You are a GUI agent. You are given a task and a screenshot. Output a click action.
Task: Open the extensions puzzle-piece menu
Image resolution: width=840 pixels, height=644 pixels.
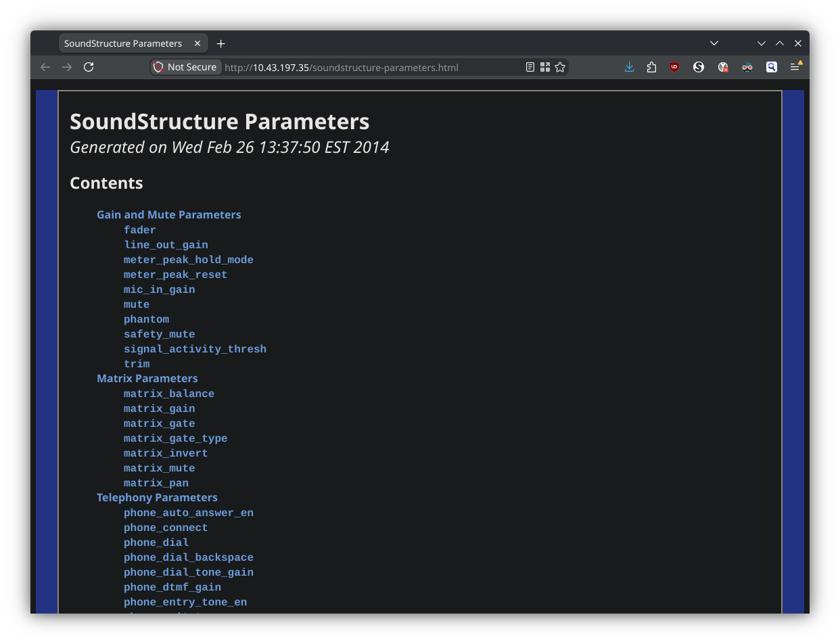[651, 67]
